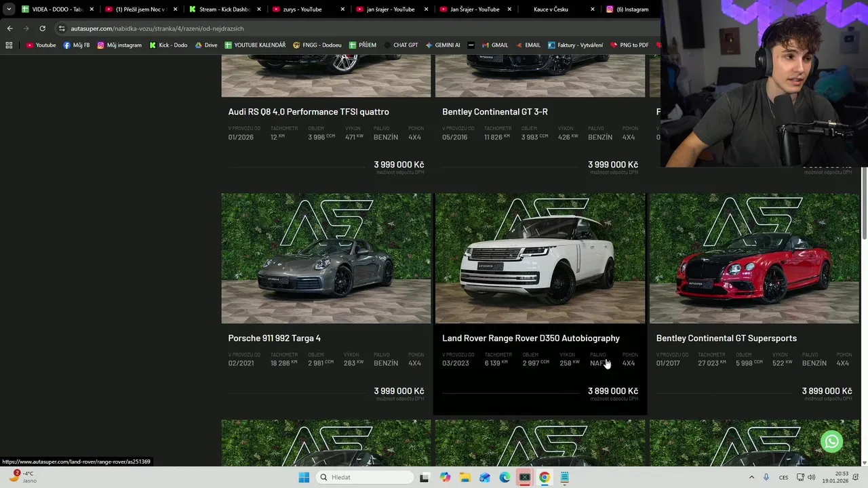Click the Range Rover mileage 6 139 km

click(496, 363)
